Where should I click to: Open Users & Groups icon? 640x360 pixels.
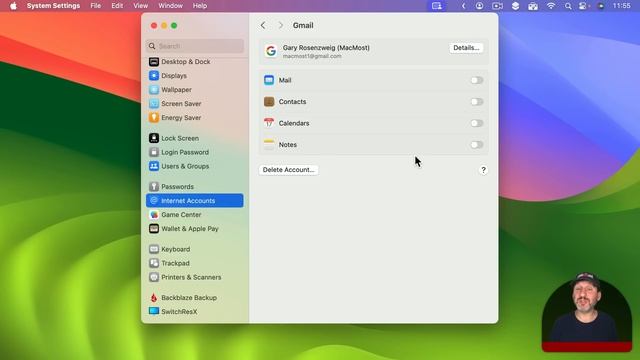154,166
